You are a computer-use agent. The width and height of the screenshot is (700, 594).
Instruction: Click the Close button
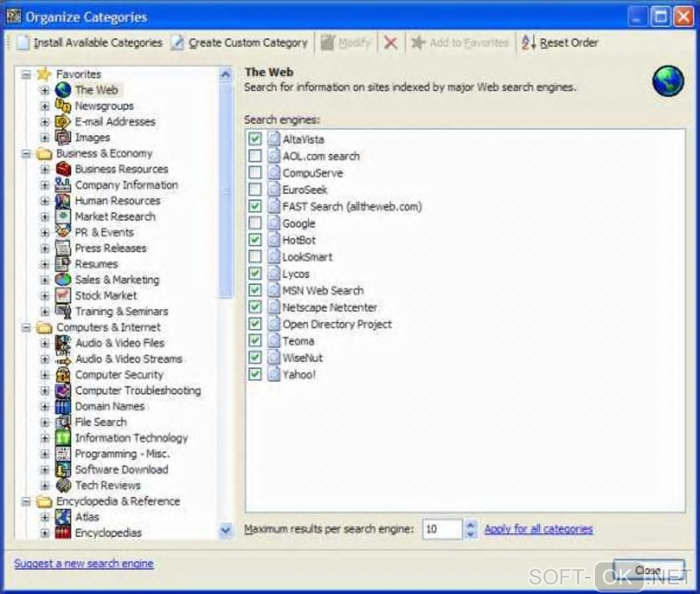coord(649,571)
